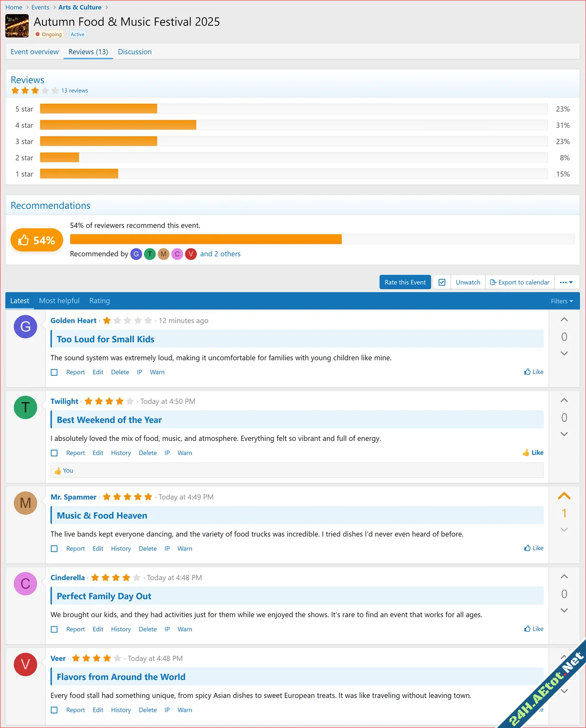This screenshot has height=728, width=586.
Task: Click the V avatar in Recommended by
Action: pos(191,254)
